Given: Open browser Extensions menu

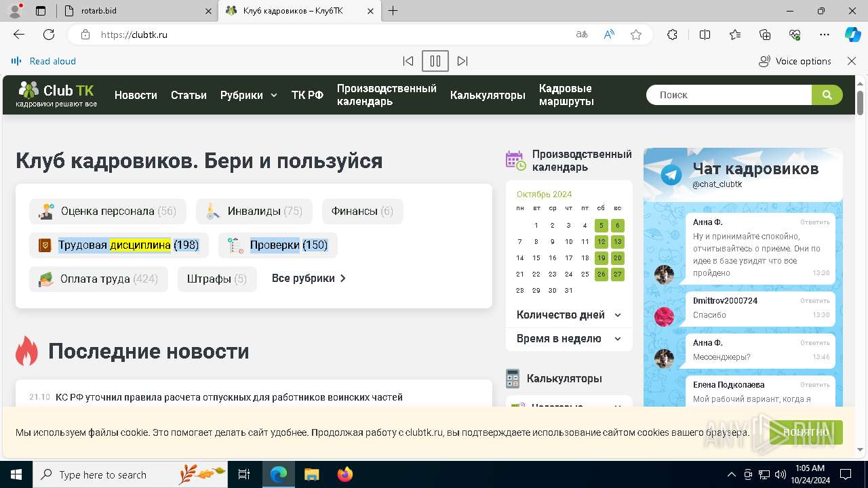Looking at the screenshot, I should pyautogui.click(x=672, y=35).
